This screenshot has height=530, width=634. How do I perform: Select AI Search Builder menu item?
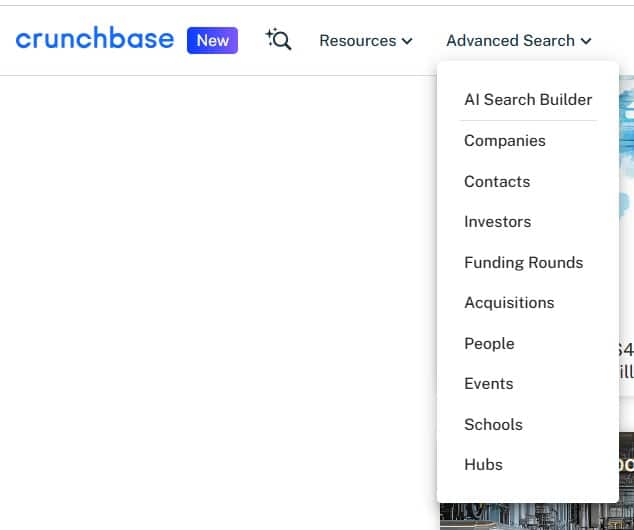pyautogui.click(x=528, y=99)
